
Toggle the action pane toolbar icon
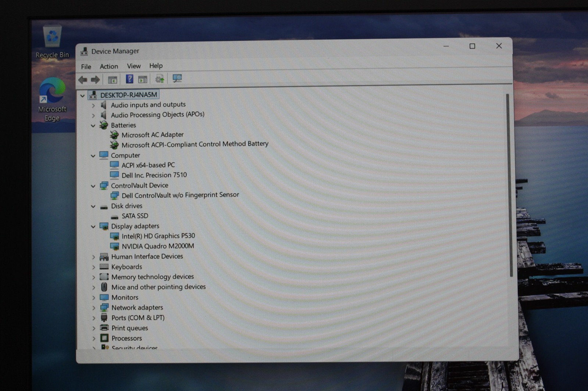(x=143, y=79)
